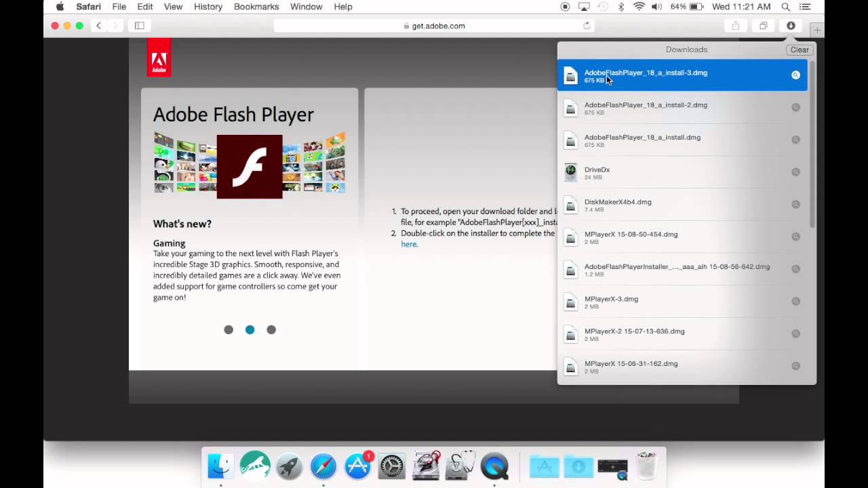Show DriveDx download in Finder
Image resolution: width=868 pixels, height=488 pixels.
(795, 172)
